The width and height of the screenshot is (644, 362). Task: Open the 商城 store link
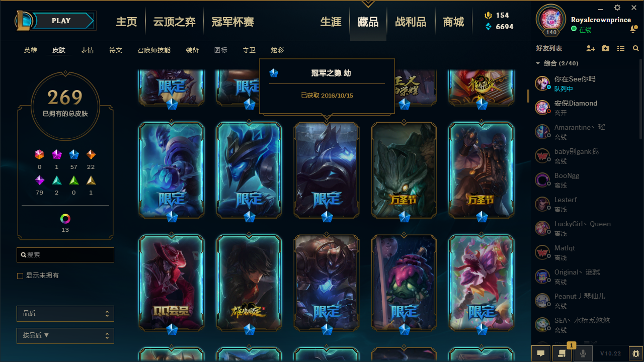tap(453, 22)
